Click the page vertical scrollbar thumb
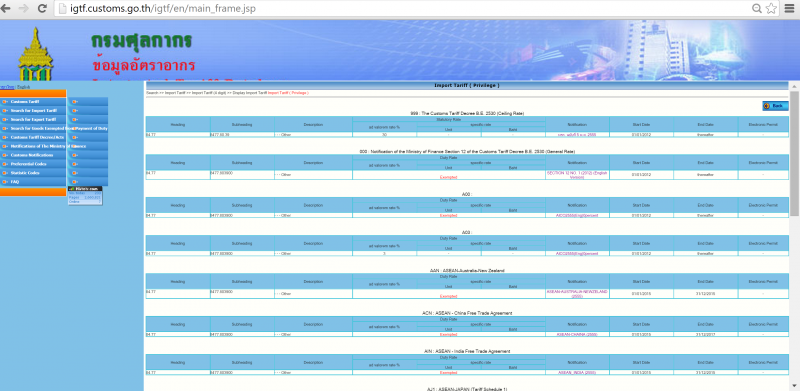 (794, 153)
